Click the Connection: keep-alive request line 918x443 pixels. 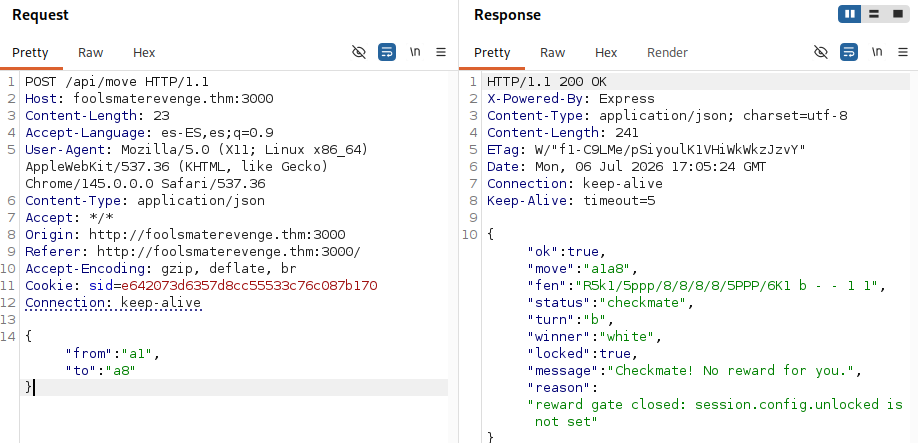pos(113,303)
